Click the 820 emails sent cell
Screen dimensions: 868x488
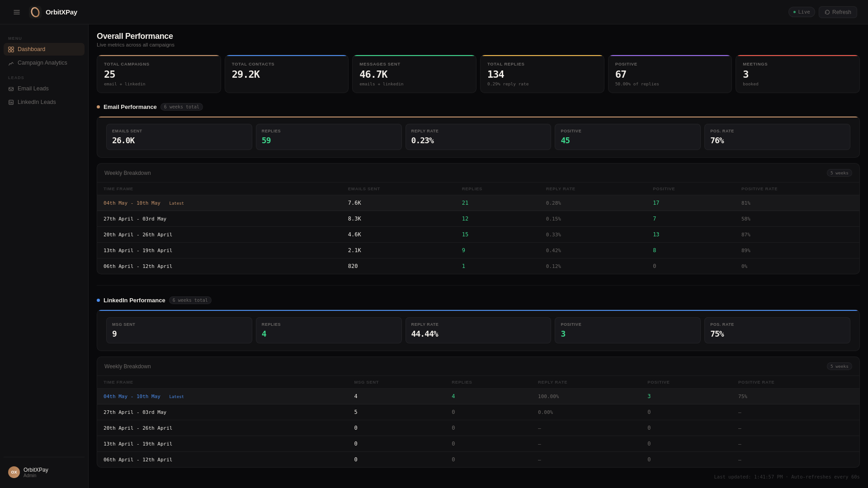click(353, 266)
